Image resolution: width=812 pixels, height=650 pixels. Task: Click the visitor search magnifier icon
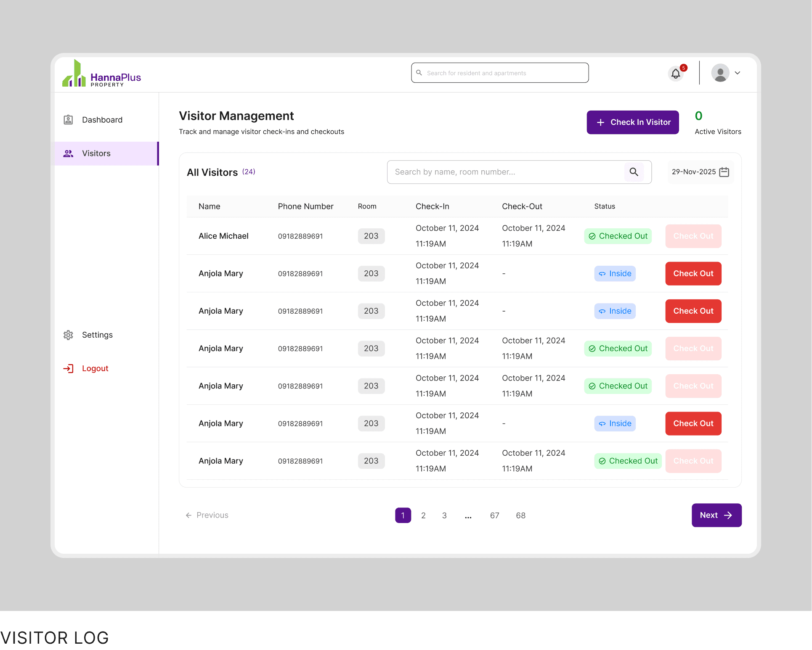(634, 172)
